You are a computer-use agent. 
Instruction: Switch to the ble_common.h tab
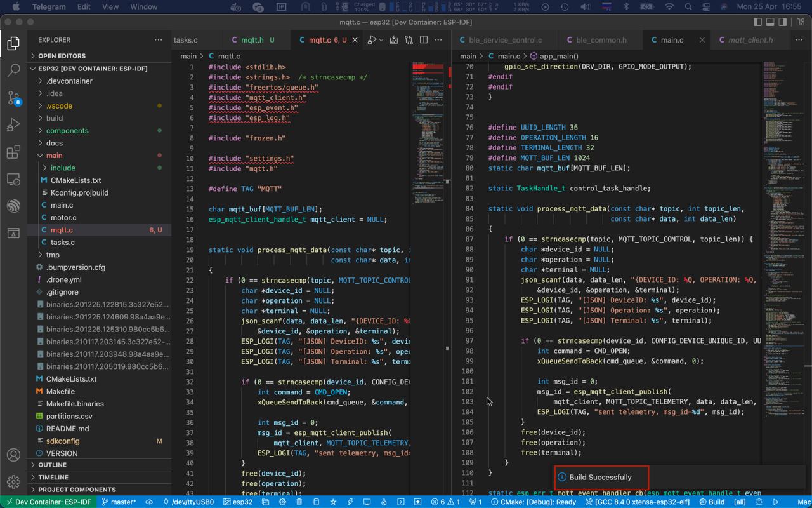[600, 40]
